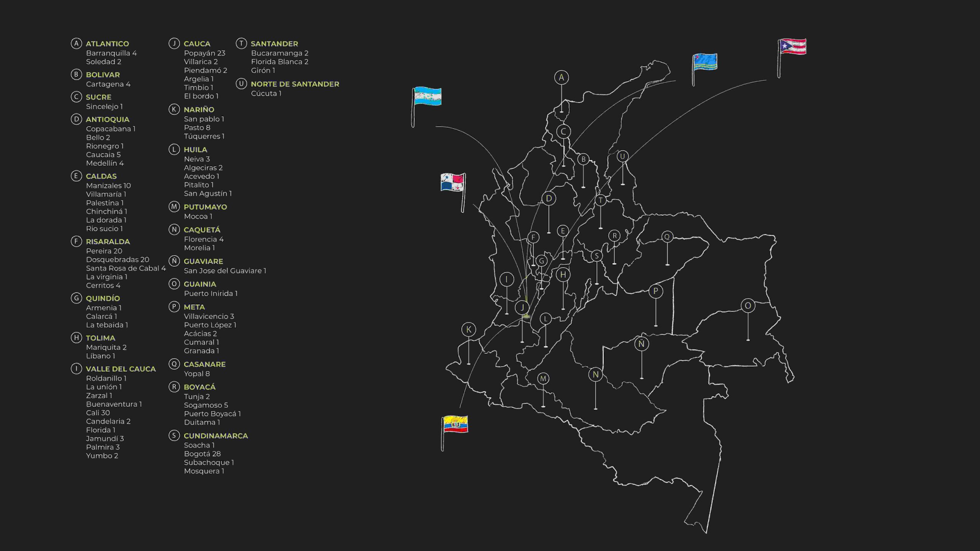Click the Ecuador flag icon
Screen dimensions: 980x551
[456, 424]
